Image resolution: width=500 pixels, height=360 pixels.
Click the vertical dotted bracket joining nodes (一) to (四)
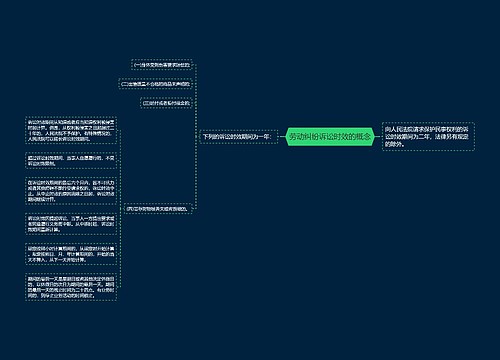point(196,137)
